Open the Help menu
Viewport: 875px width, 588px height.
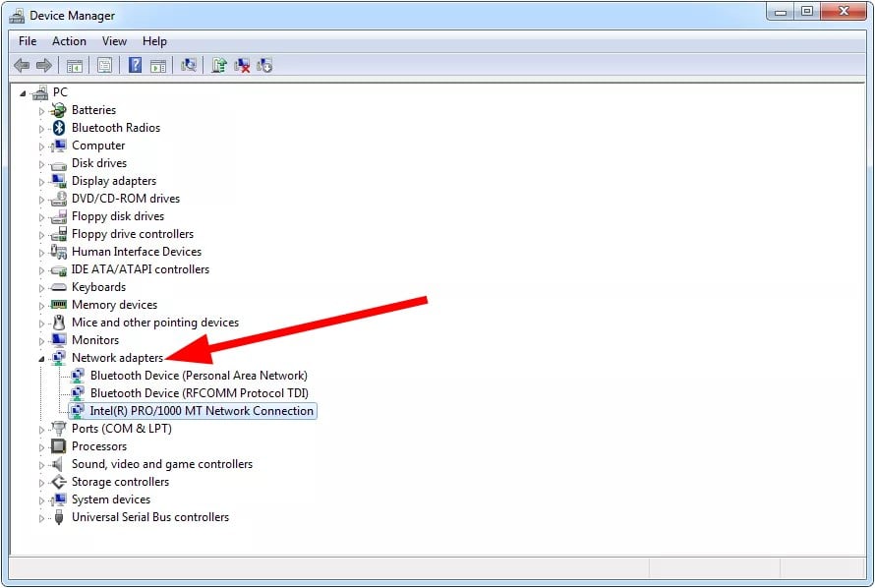[x=154, y=41]
